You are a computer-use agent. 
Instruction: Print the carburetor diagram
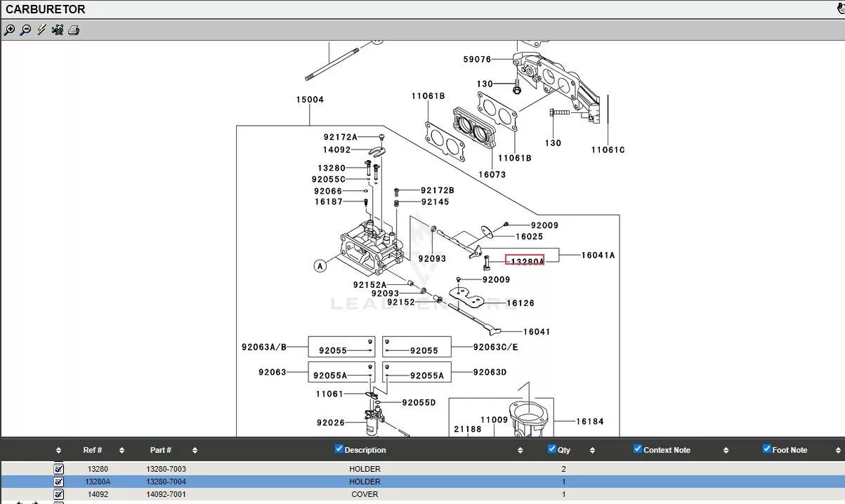74,30
